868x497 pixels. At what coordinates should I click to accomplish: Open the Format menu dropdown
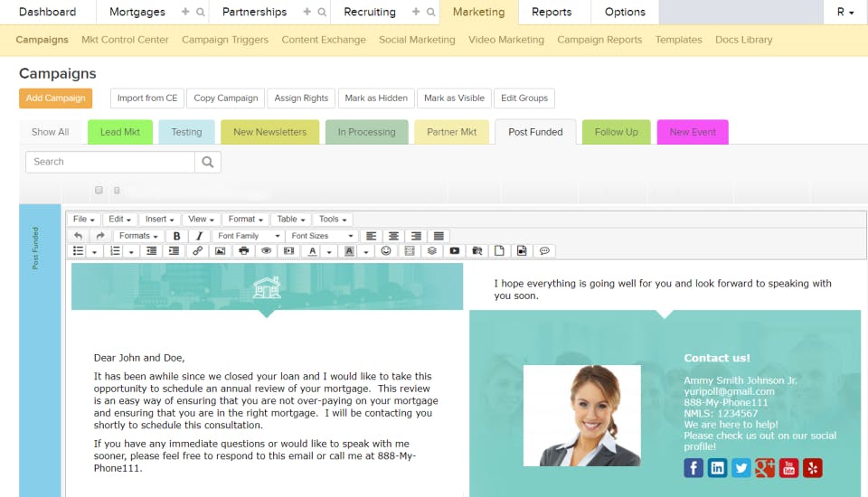pos(245,220)
